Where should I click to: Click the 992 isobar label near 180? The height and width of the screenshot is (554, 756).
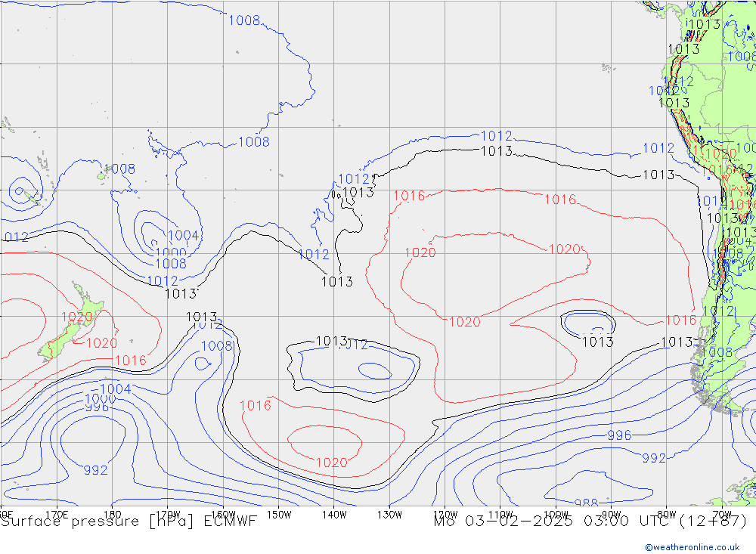[x=95, y=469]
